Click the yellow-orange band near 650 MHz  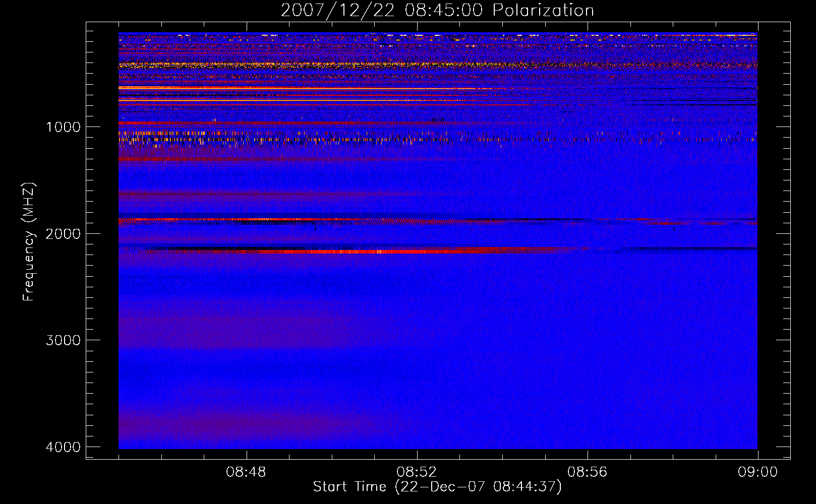pos(303,88)
